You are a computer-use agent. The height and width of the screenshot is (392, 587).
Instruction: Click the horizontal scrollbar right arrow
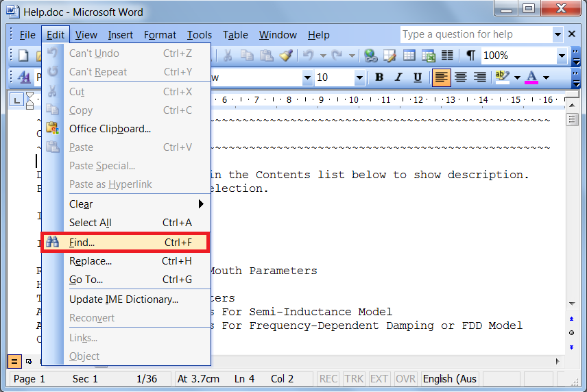click(x=558, y=361)
